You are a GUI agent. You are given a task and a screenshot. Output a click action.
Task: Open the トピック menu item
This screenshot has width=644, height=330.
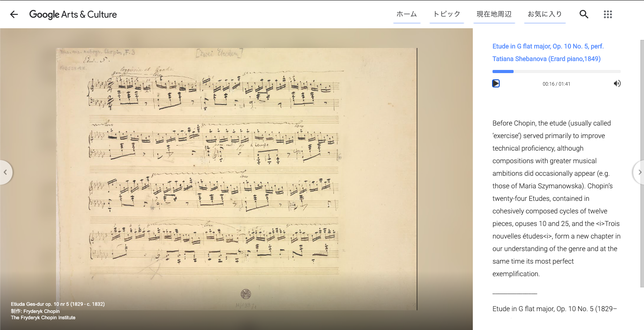(x=447, y=14)
